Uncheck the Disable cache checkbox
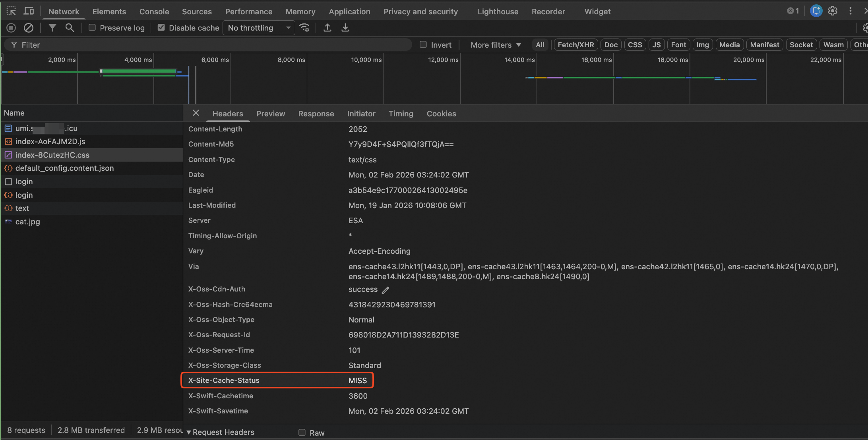The height and width of the screenshot is (440, 868). 161,28
